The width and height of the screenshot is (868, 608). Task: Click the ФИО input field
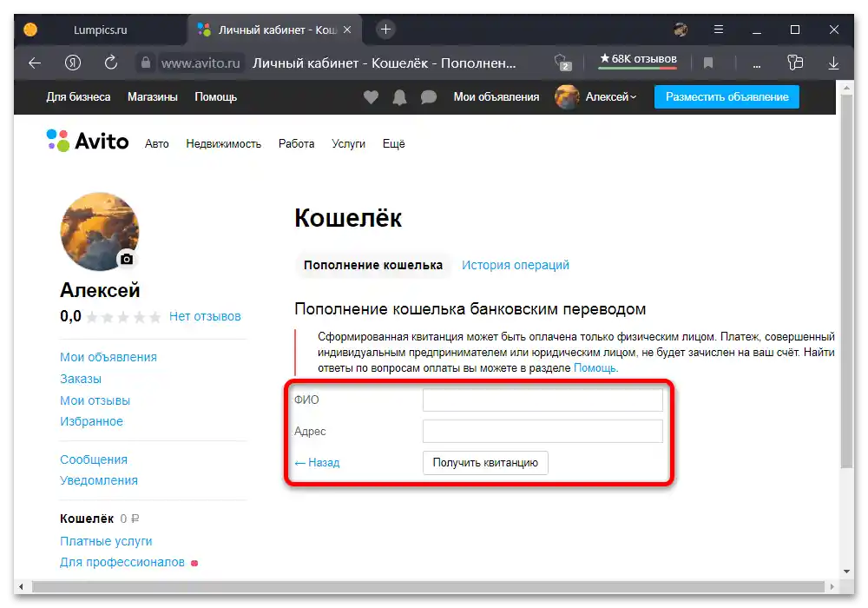pos(542,400)
